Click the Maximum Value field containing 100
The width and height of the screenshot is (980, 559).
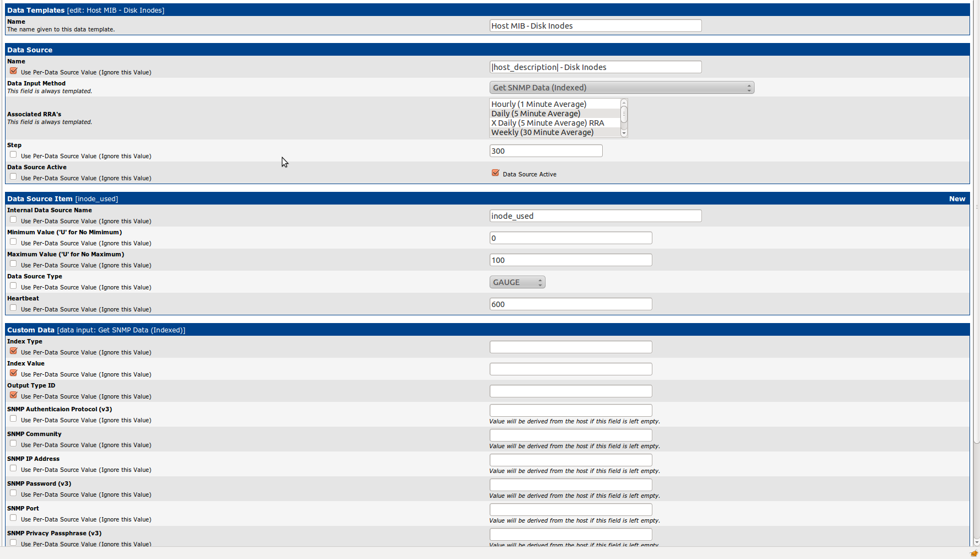point(571,260)
